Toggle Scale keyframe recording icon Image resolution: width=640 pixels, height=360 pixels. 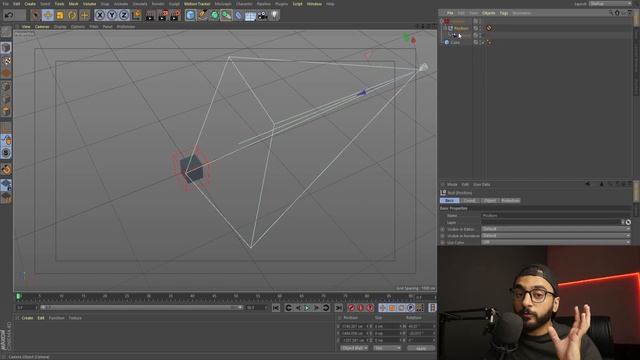392,308
